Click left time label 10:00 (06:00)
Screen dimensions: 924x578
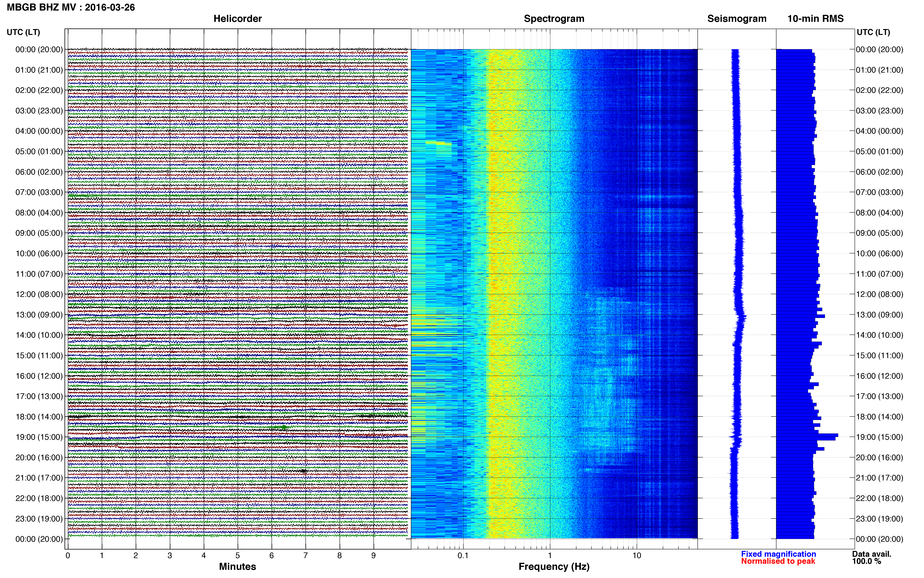tap(39, 253)
